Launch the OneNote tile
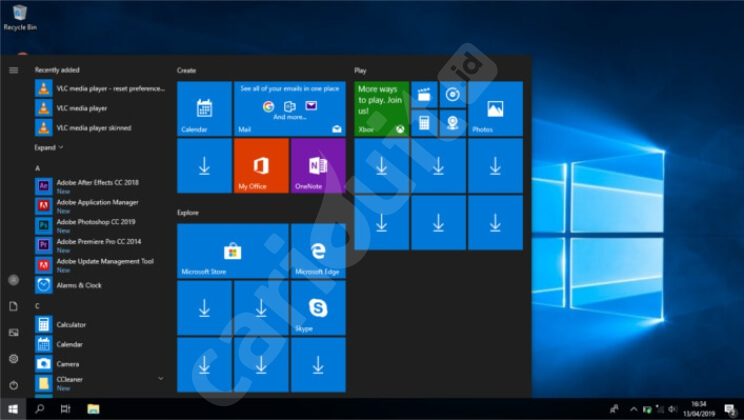 click(318, 166)
